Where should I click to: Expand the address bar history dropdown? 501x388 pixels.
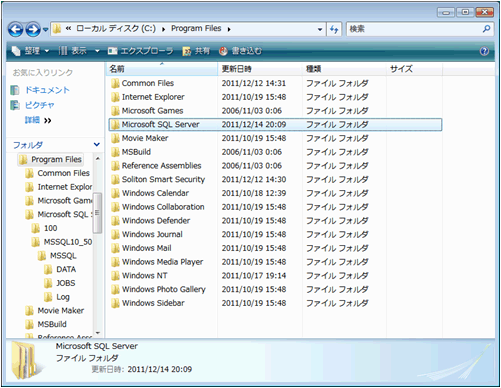tap(320, 29)
